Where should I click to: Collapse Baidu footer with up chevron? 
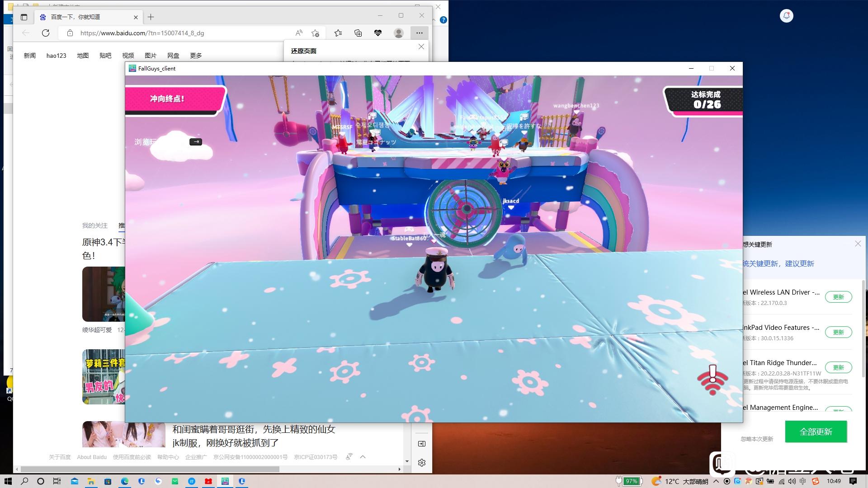(363, 457)
